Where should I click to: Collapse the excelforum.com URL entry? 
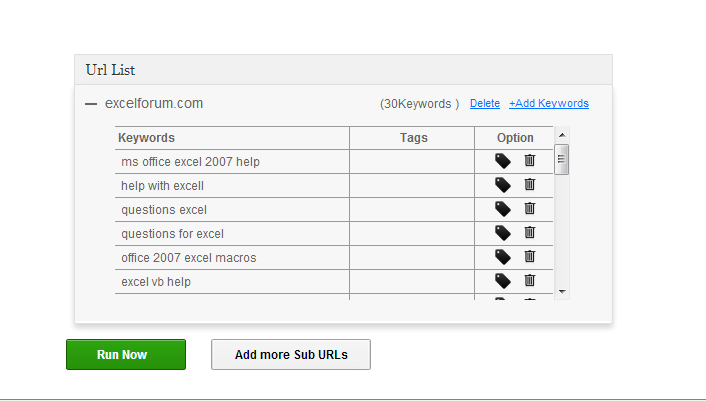tap(91, 104)
